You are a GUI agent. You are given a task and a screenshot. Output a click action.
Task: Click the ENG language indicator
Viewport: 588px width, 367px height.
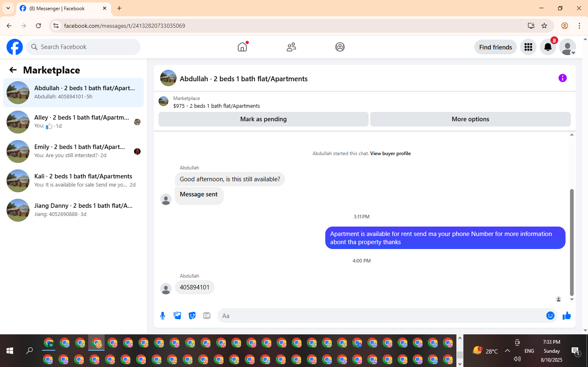click(529, 351)
